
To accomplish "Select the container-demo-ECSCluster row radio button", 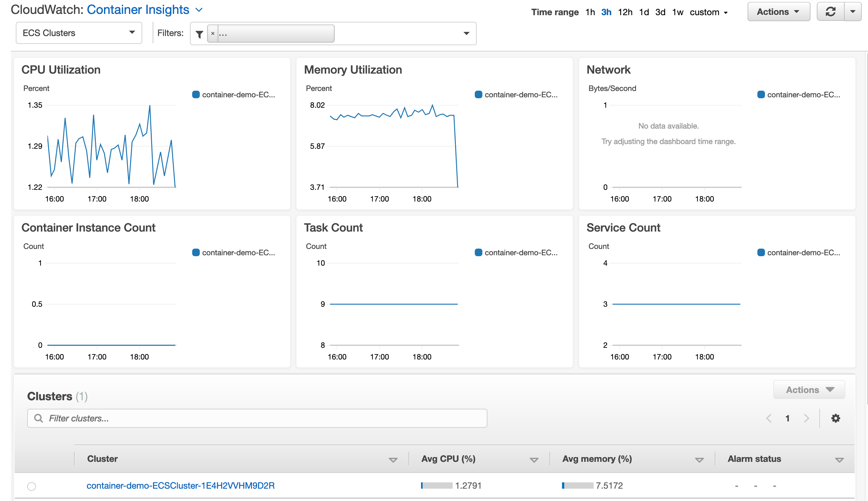I will (32, 486).
